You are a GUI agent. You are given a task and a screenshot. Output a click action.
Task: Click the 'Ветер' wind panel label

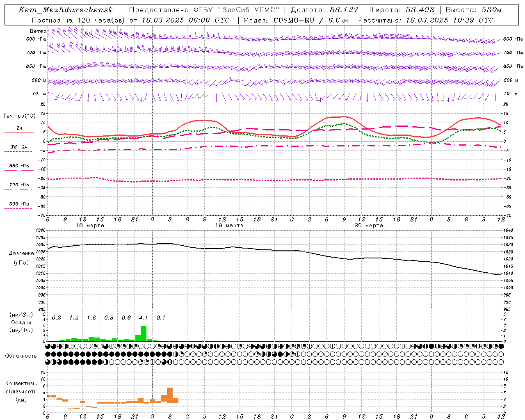click(x=38, y=31)
